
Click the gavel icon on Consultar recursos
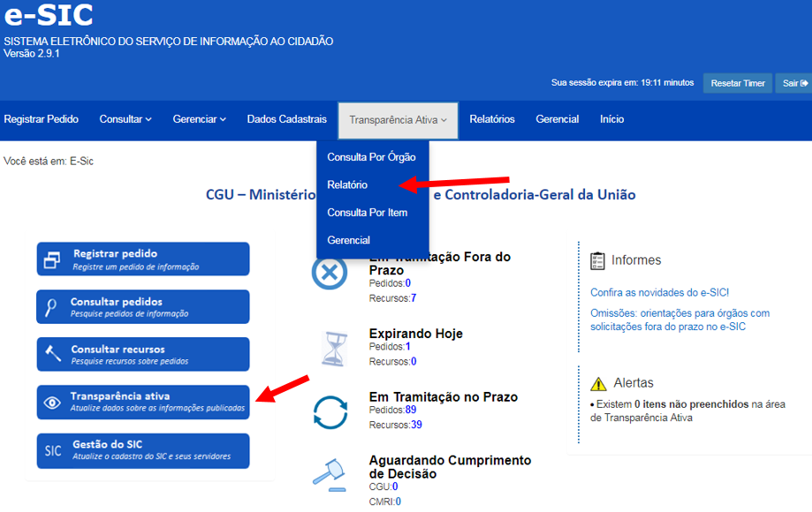[53, 354]
